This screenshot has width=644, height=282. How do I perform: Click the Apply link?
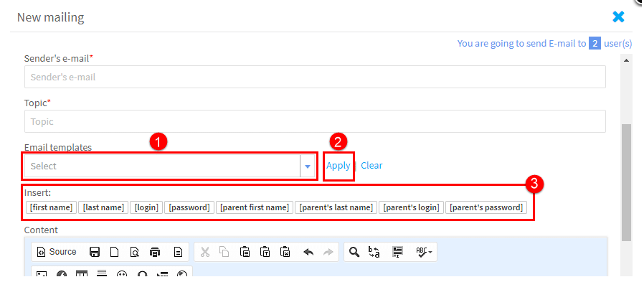tap(338, 165)
